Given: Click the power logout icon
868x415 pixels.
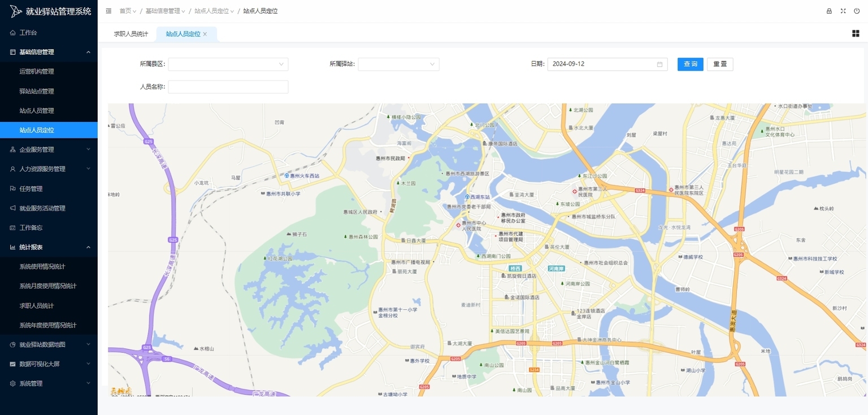Looking at the screenshot, I should 857,11.
